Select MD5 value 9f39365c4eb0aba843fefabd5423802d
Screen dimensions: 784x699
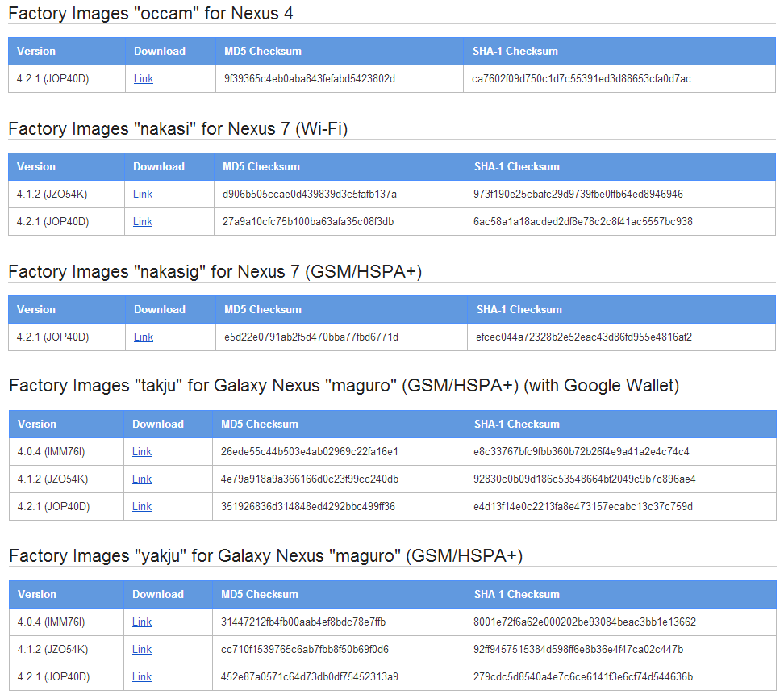[x=310, y=78]
